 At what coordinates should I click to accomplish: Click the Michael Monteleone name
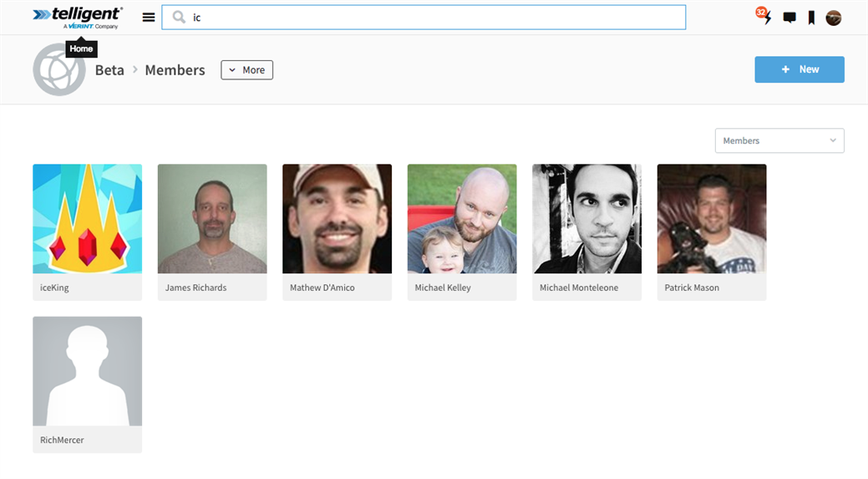coord(579,288)
